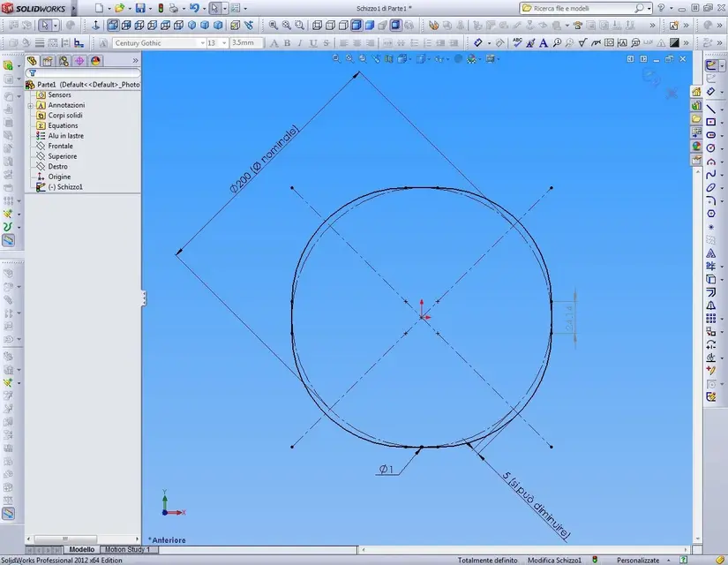Click the Surface Finish symbol icon
728x565 pixels.
click(582, 42)
